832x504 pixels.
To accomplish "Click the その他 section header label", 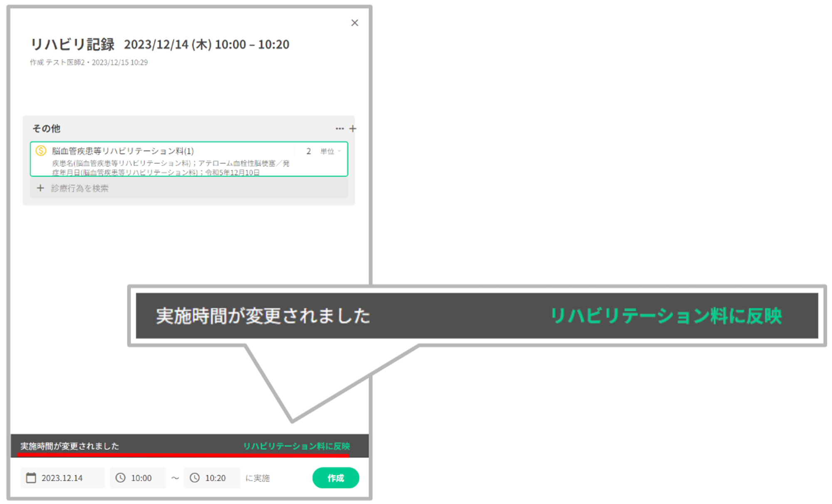I will point(46,129).
